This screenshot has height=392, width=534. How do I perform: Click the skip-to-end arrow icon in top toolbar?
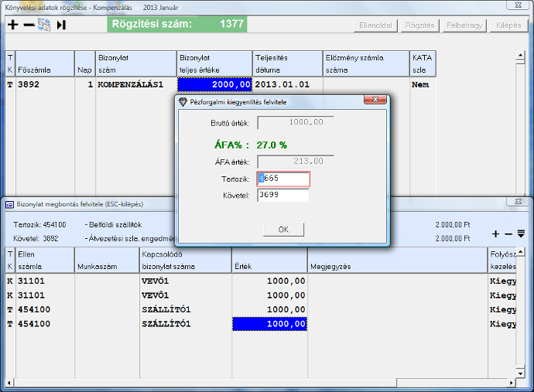61,25
